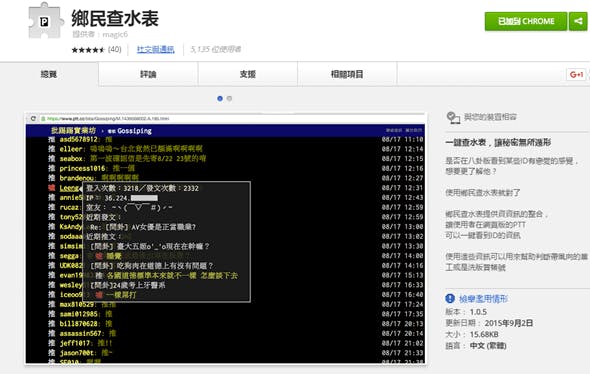Click the 鄉民查水表 extension title
This screenshot has width=590, height=374.
115,18
